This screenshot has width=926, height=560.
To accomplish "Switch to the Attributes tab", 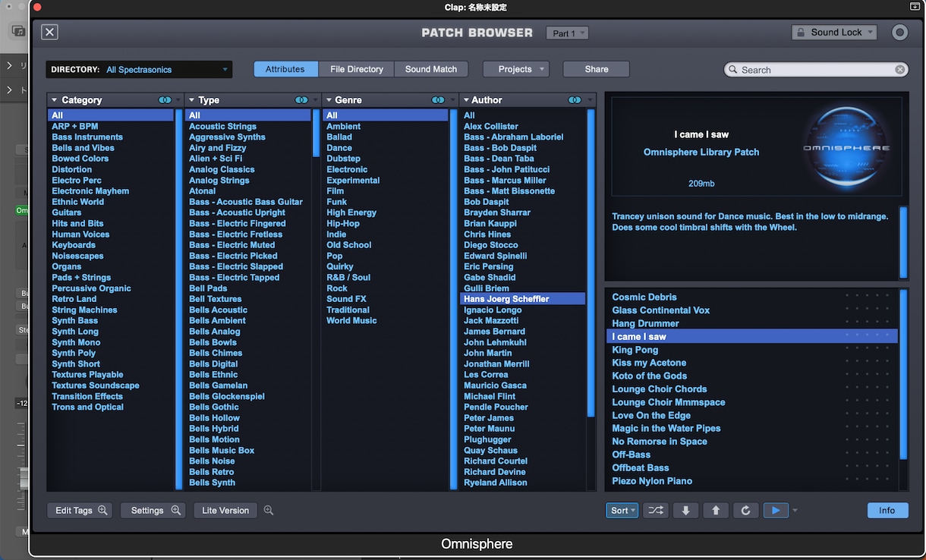I will pyautogui.click(x=285, y=69).
